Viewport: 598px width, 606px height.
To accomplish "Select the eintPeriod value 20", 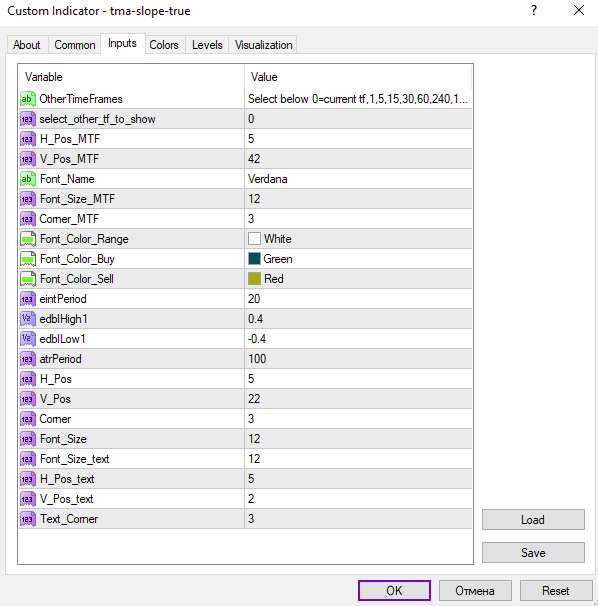I will click(x=254, y=299).
